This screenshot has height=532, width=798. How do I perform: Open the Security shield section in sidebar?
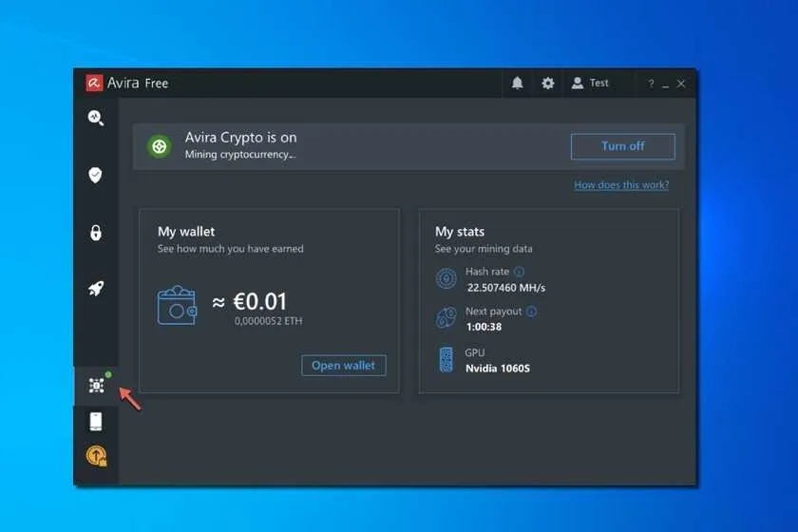(95, 175)
